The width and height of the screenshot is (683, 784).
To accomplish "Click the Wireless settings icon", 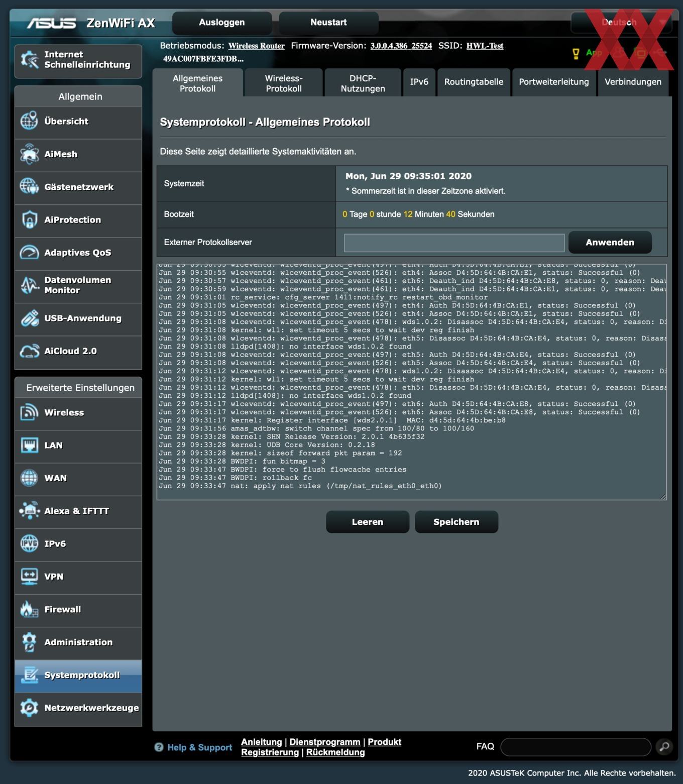I will click(29, 412).
